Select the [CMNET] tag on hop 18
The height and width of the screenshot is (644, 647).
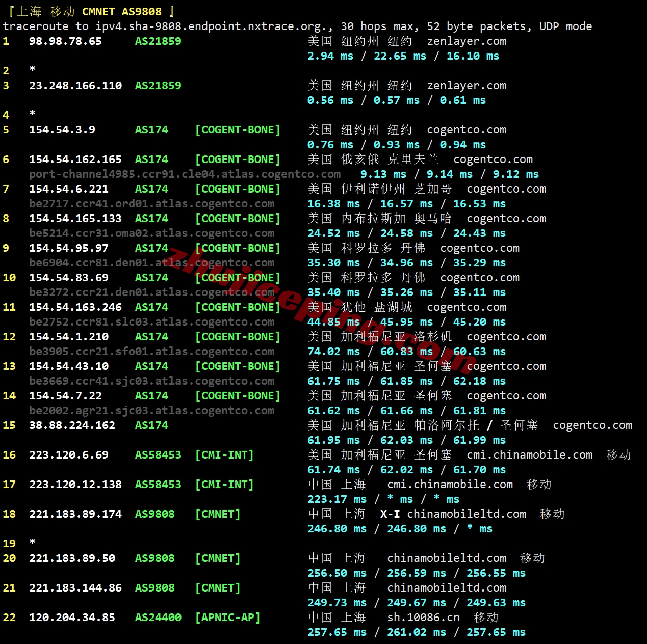[x=218, y=514]
